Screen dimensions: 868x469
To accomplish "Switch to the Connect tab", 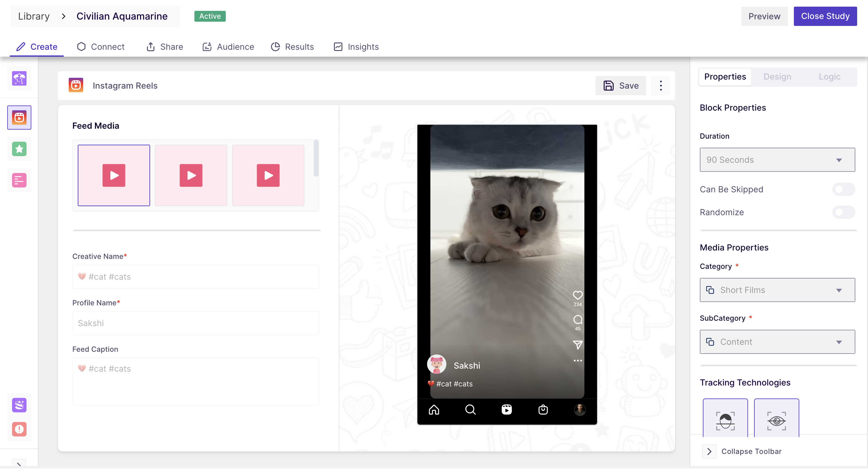I will (x=101, y=47).
